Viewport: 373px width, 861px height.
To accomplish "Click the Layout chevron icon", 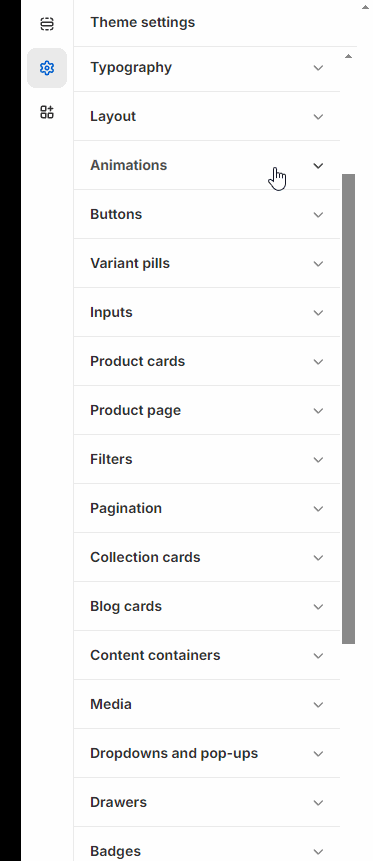I will (318, 116).
